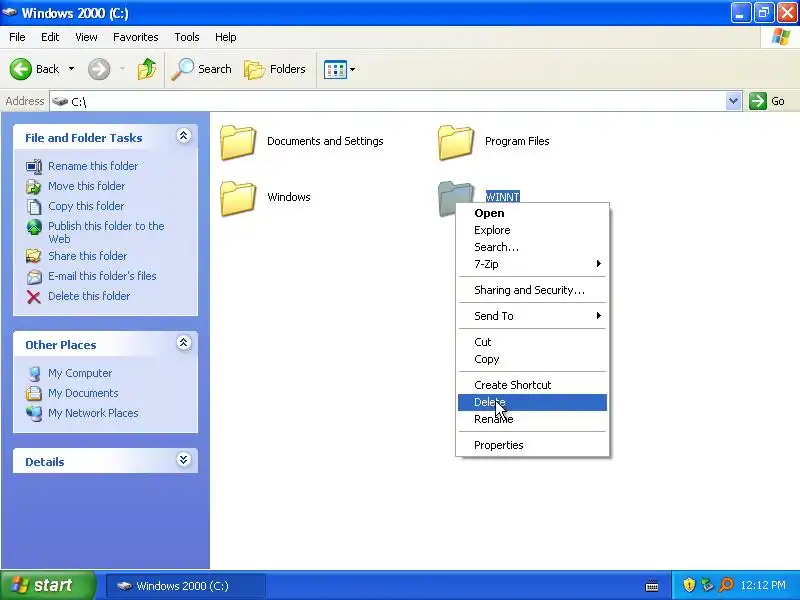Choose Open in the context menu
800x600 pixels.
click(532, 213)
